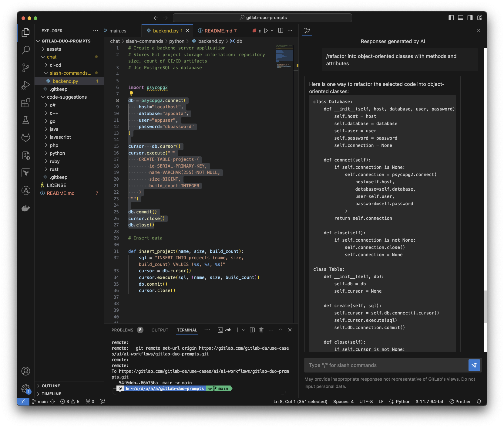
Task: Open GitLab Workflow fox icon in sidebar
Action: 26,138
